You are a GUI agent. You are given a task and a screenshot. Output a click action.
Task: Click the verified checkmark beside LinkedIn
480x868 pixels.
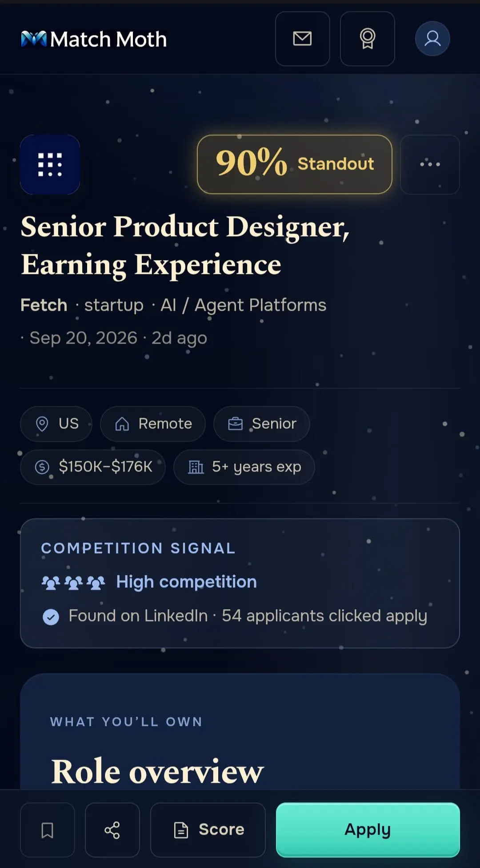click(51, 617)
